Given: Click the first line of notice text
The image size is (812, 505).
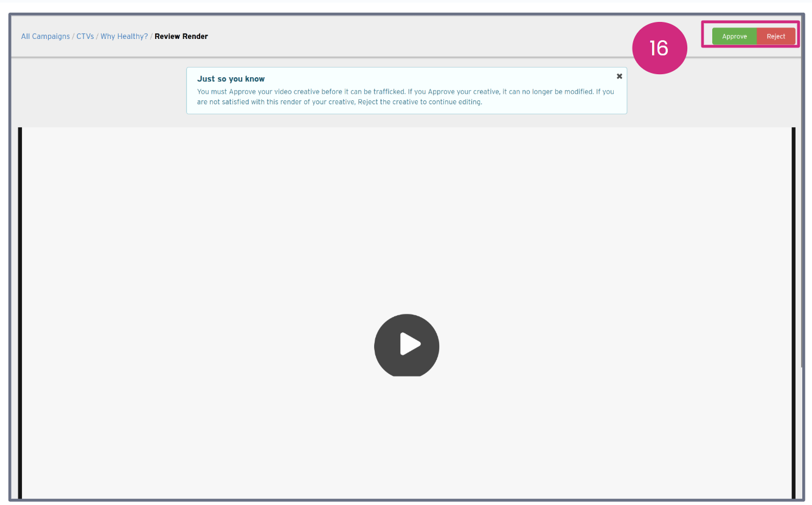Looking at the screenshot, I should coord(405,92).
